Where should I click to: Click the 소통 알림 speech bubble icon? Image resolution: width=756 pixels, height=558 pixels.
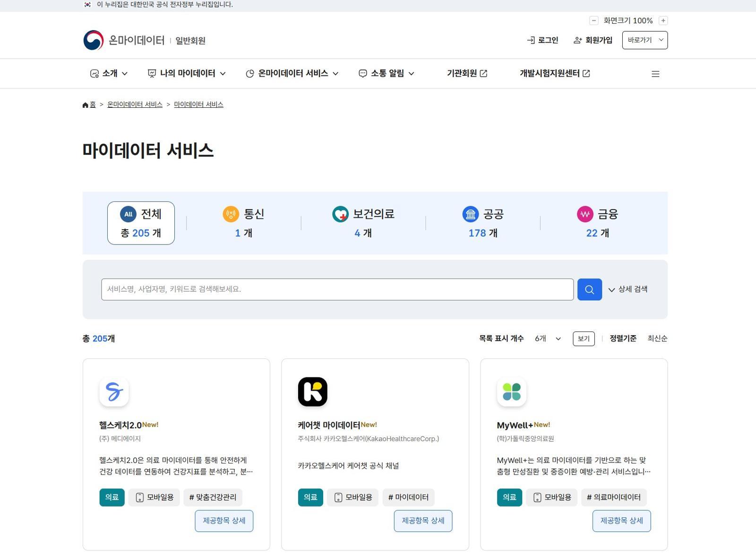[x=363, y=73]
